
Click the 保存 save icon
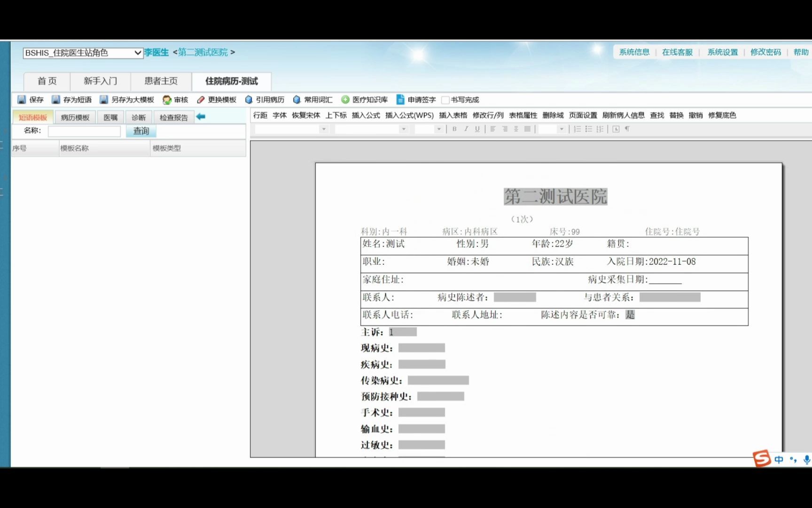point(22,100)
